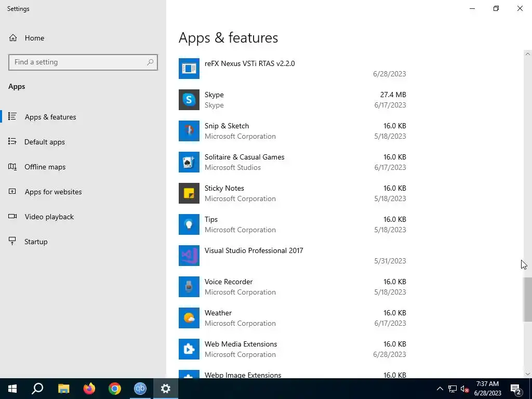Select the Voice Recorder entry name
The height and width of the screenshot is (399, 532).
point(229,282)
